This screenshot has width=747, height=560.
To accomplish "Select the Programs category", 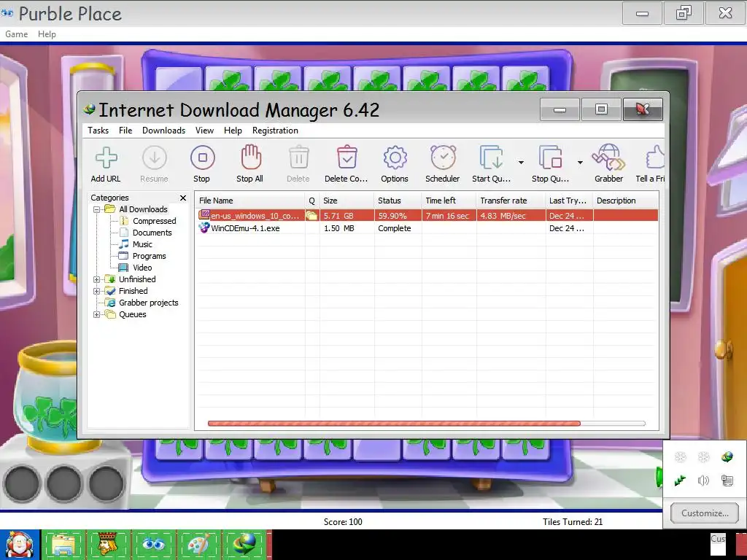I will pyautogui.click(x=149, y=256).
